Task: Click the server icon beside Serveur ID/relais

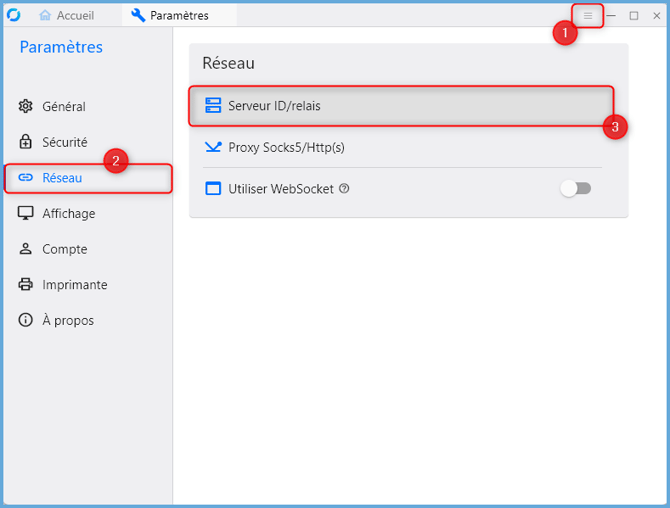Action: [x=213, y=105]
